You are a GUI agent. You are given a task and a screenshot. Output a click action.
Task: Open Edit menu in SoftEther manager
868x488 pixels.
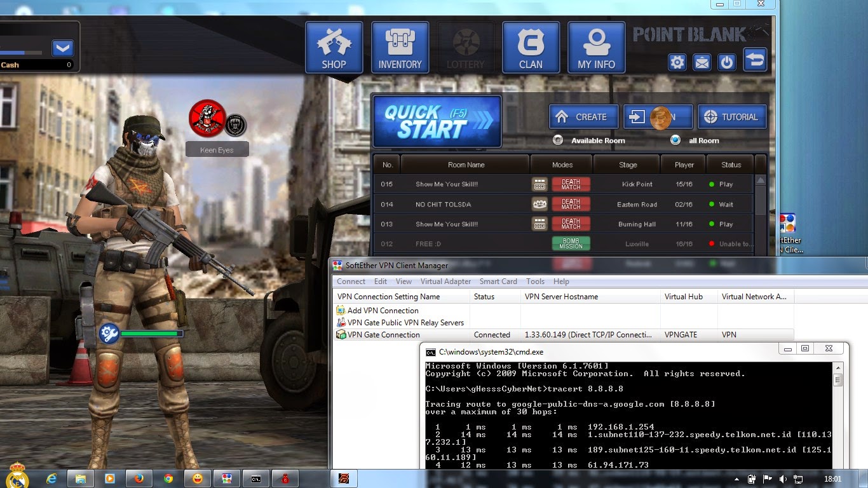click(381, 281)
